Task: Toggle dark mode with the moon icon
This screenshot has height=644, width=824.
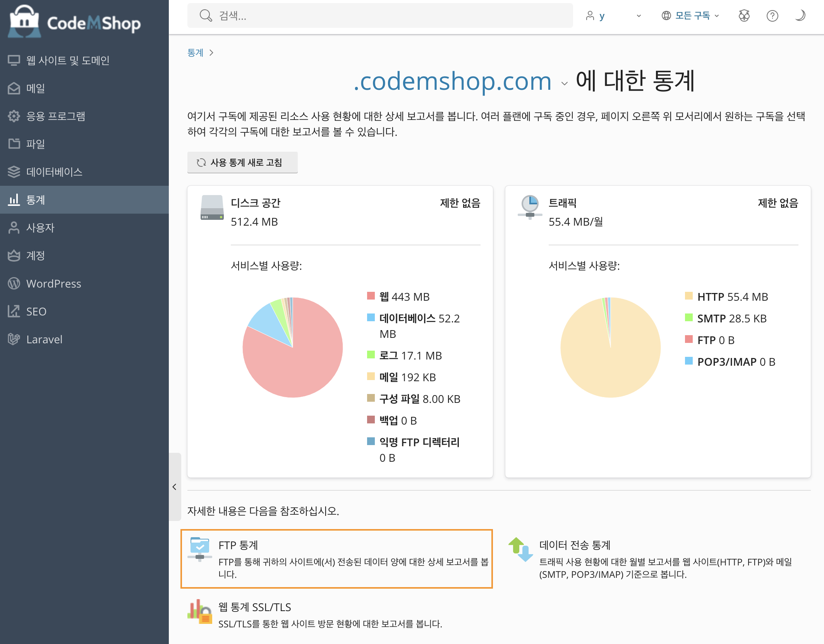Action: coord(800,15)
